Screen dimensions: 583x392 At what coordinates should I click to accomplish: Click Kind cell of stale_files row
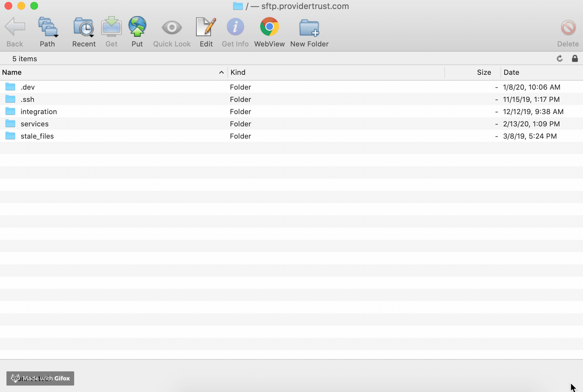pyautogui.click(x=241, y=136)
